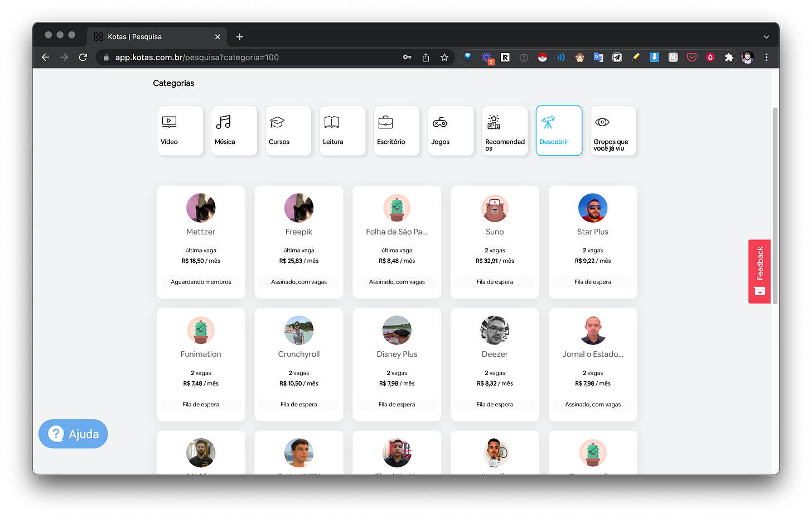Open the monkey face extension
Viewport: 812px width, 518px height.
tap(579, 57)
